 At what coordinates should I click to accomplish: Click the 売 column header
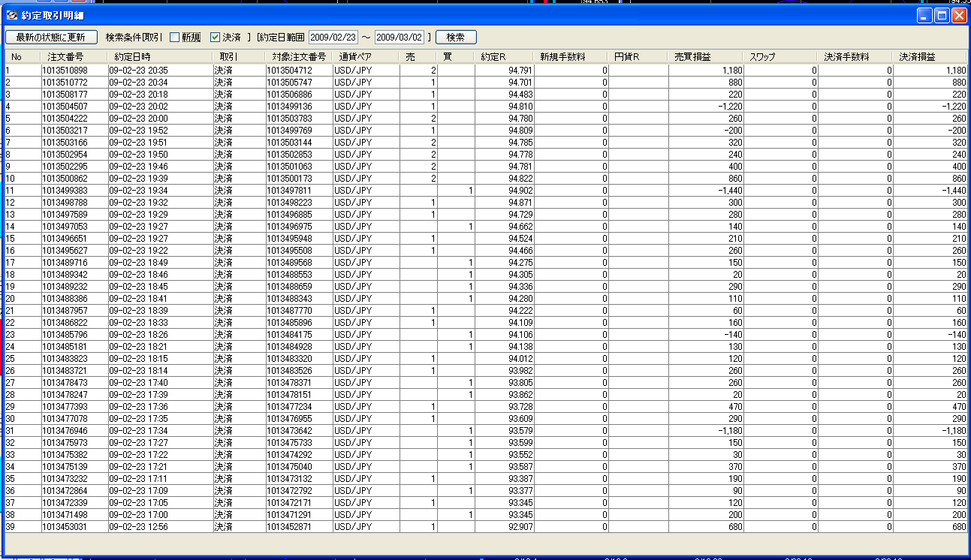click(x=418, y=57)
